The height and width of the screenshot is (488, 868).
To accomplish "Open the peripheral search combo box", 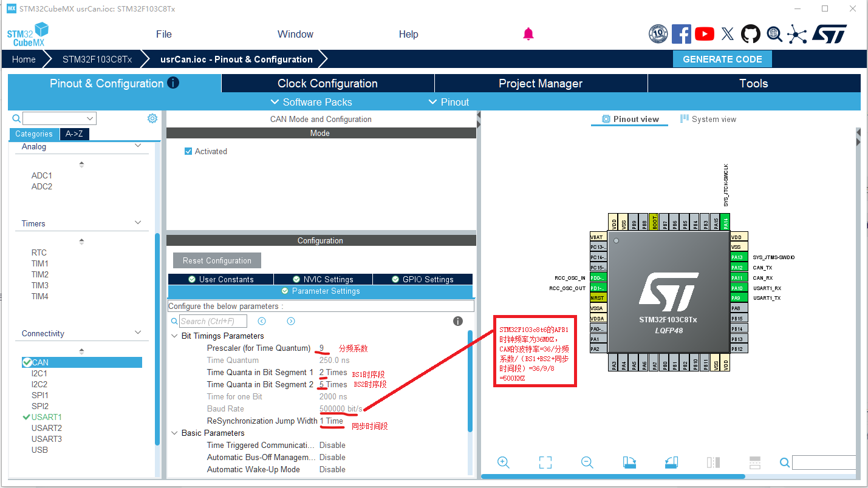I will (60, 118).
